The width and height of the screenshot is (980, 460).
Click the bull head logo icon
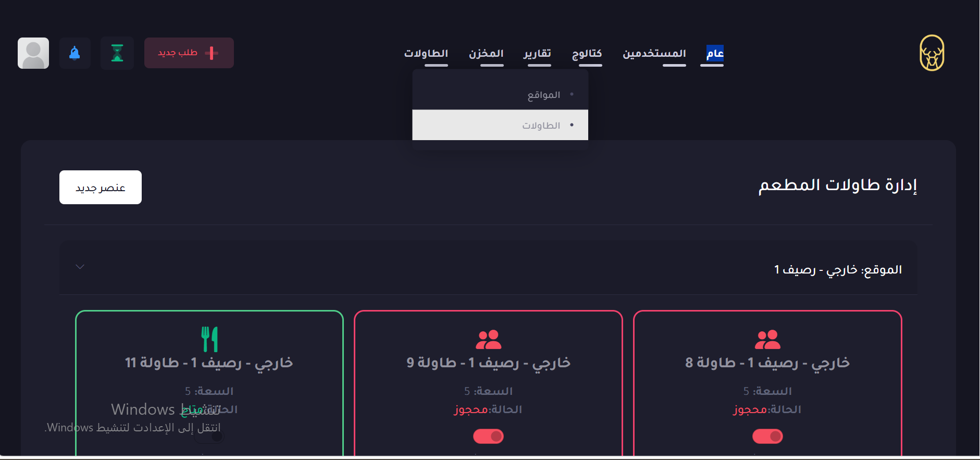[932, 53]
